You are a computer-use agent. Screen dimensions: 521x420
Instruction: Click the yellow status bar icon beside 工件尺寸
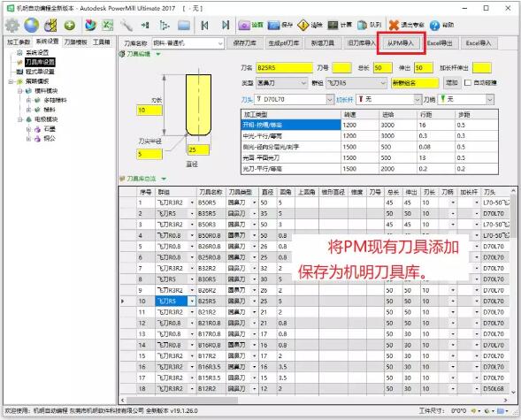tap(473, 411)
